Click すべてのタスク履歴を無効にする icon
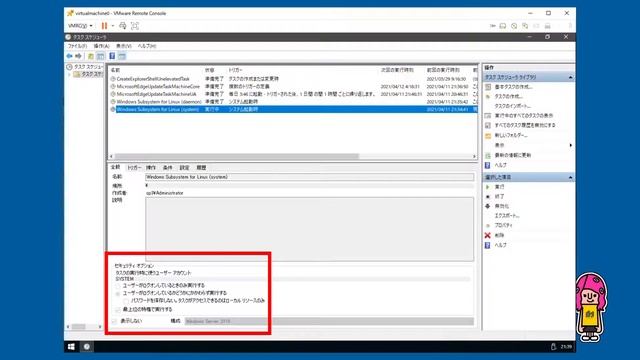Image resolution: width=640 pixels, height=360 pixels. (x=488, y=125)
